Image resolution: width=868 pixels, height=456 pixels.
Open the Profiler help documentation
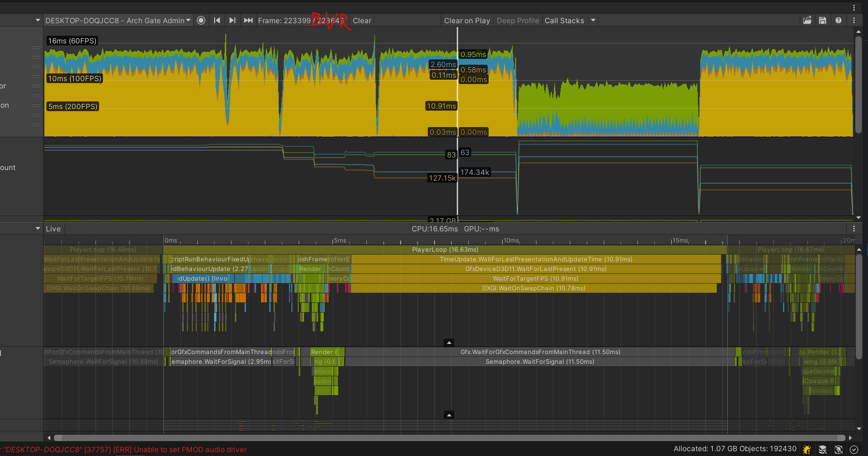[x=839, y=20]
